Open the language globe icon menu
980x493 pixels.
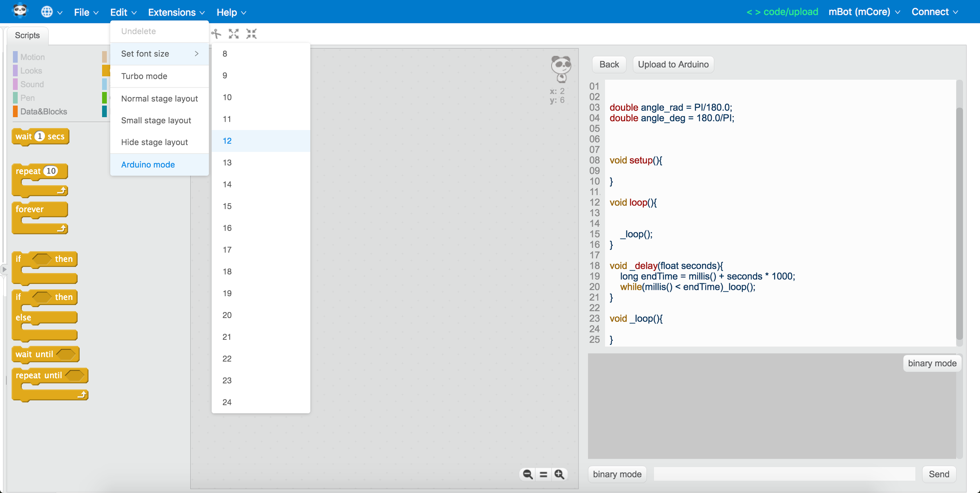[x=48, y=12]
